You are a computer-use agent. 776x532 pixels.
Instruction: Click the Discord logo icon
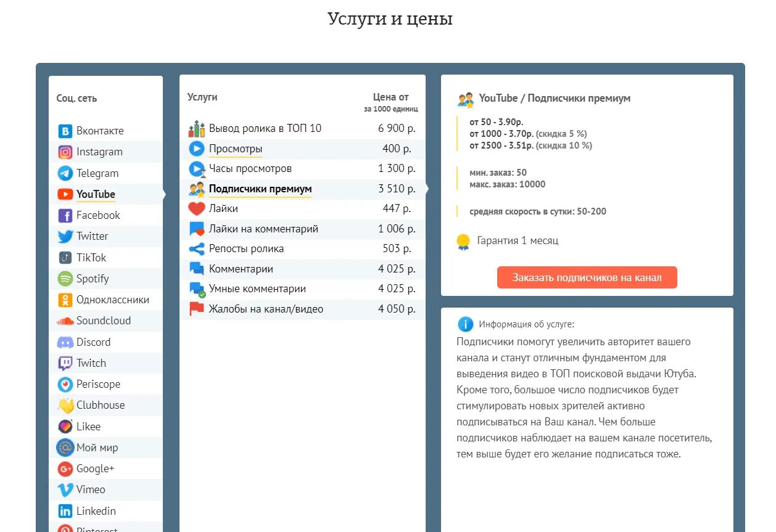click(x=65, y=342)
